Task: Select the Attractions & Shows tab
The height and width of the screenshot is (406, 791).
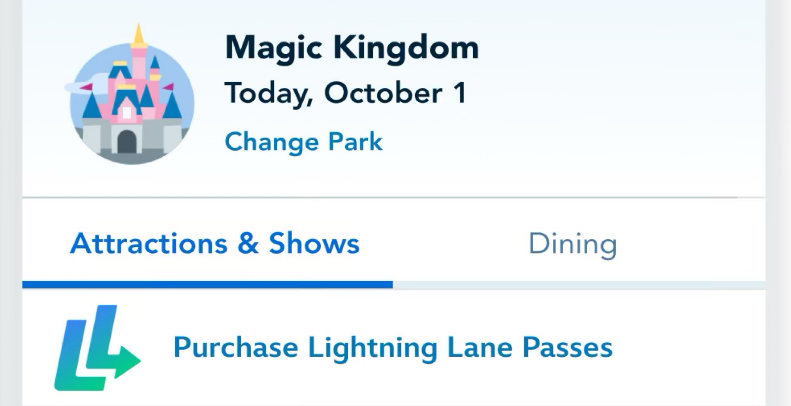Action: (215, 244)
